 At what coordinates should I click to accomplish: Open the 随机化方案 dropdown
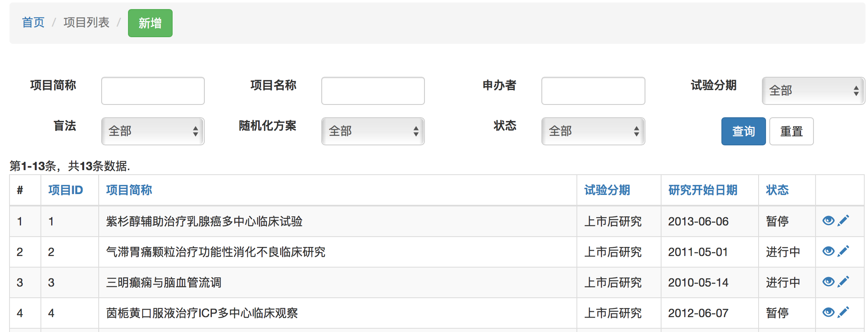372,131
